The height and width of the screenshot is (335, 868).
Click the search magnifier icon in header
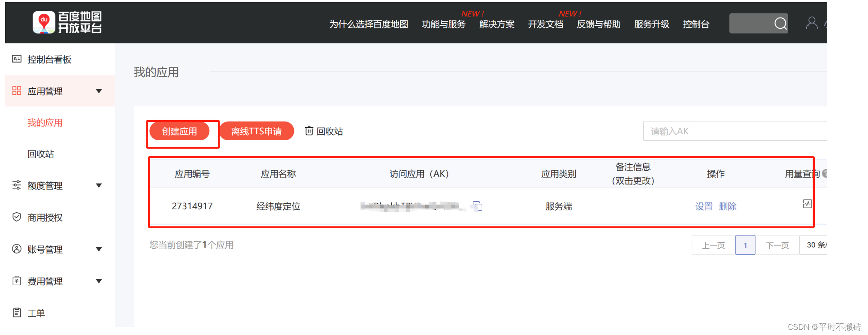(780, 24)
